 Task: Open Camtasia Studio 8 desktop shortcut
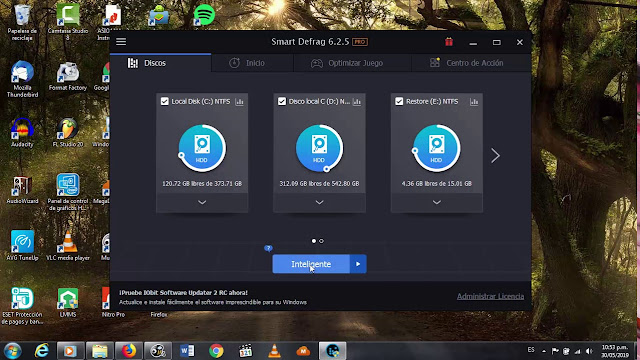(68, 21)
